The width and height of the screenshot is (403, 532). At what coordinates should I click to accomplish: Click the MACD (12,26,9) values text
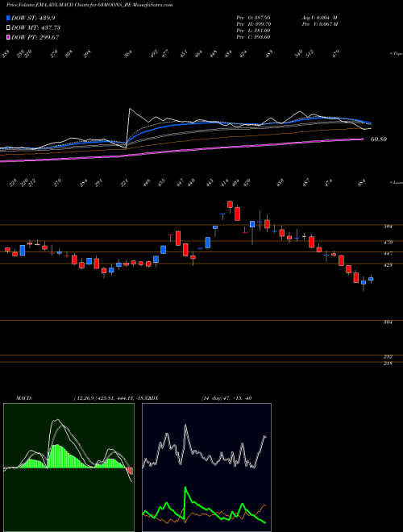coord(114,398)
